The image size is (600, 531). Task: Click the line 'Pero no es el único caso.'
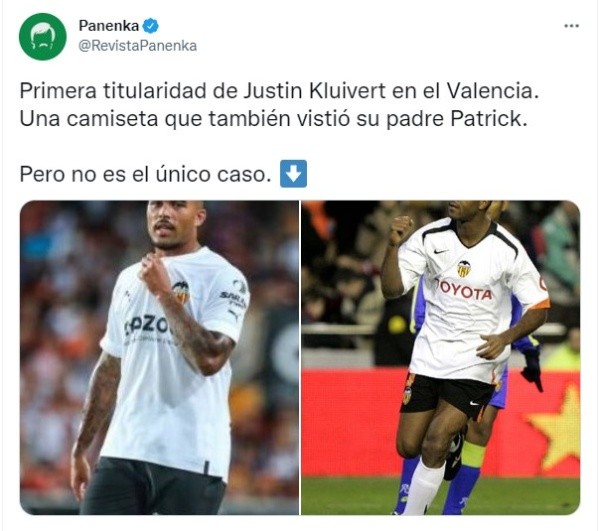(x=145, y=174)
